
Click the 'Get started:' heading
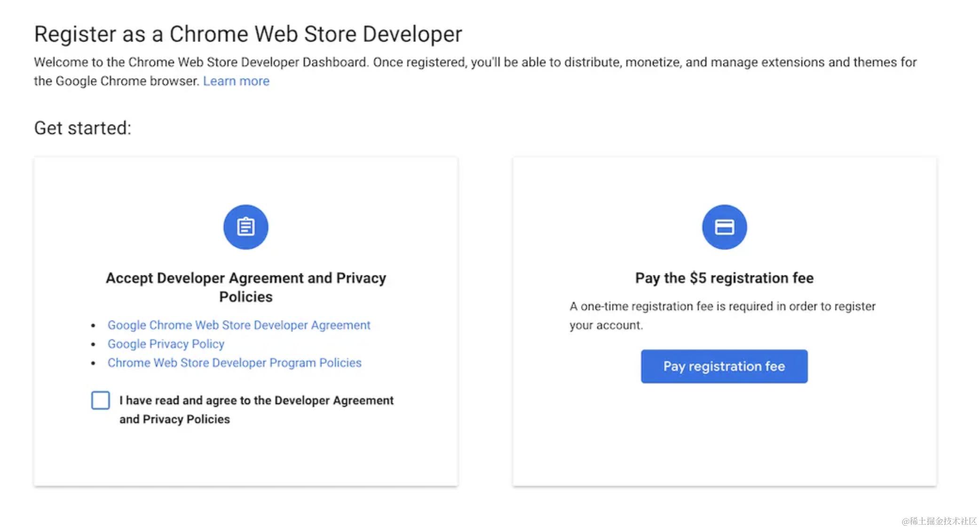83,128
